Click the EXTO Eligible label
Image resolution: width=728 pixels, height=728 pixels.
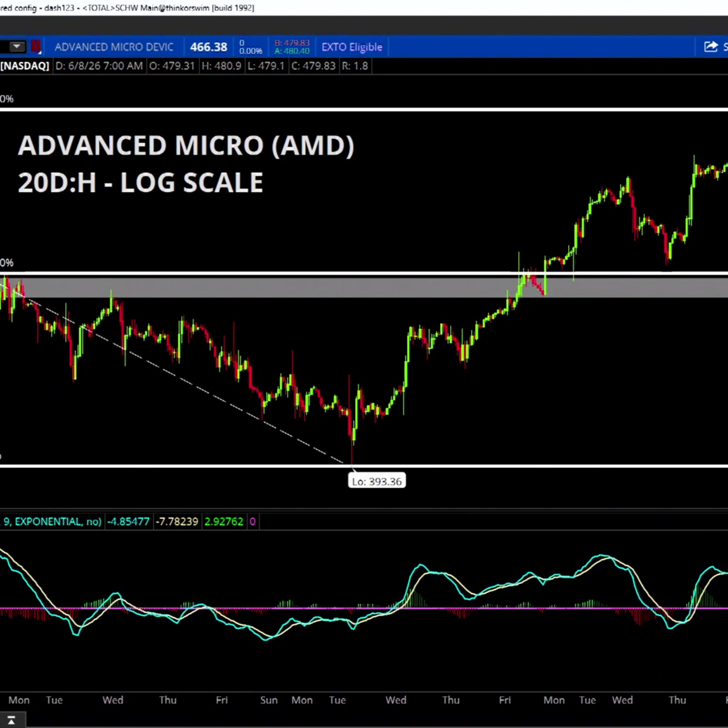[x=352, y=47]
